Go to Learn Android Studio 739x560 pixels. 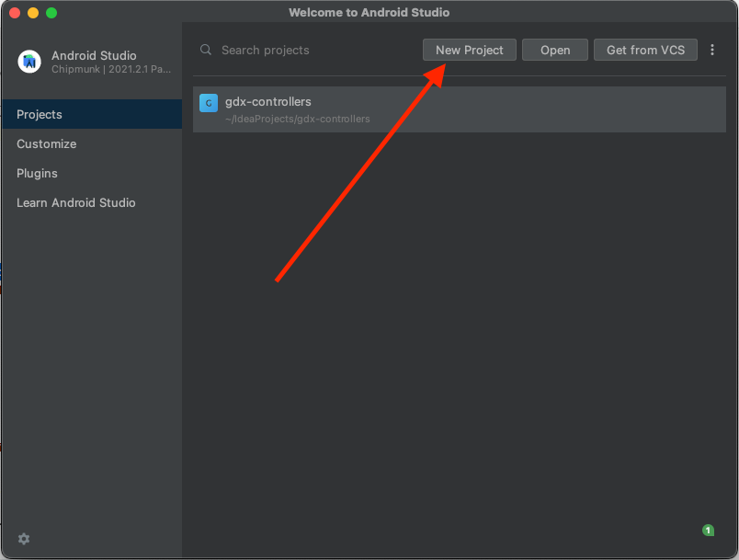(x=92, y=202)
